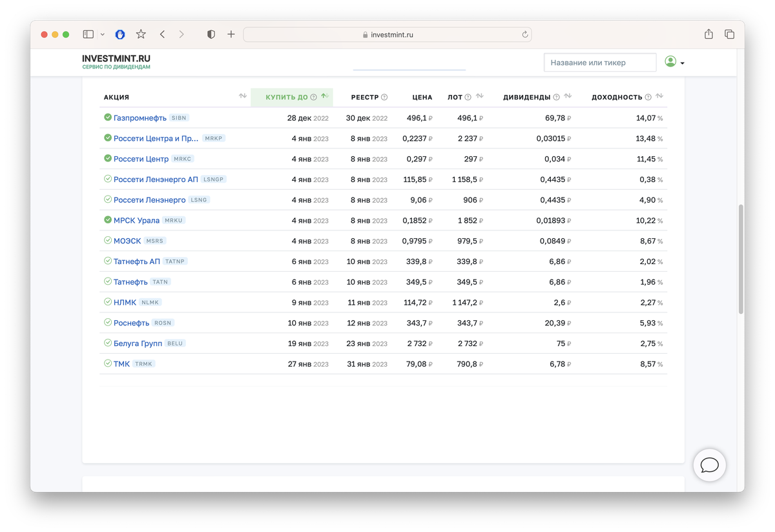The image size is (775, 532).
Task: Sort by 'Купить до' column header
Action: [x=292, y=97]
